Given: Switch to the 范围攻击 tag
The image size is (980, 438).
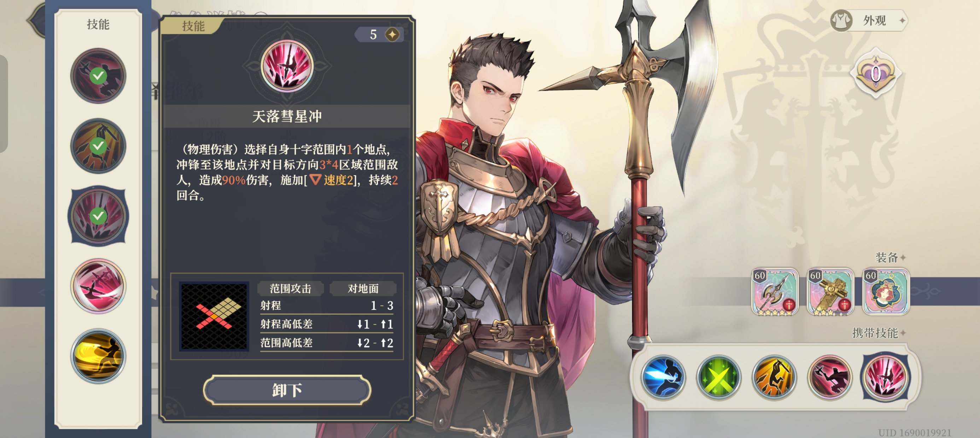Looking at the screenshot, I should [290, 289].
